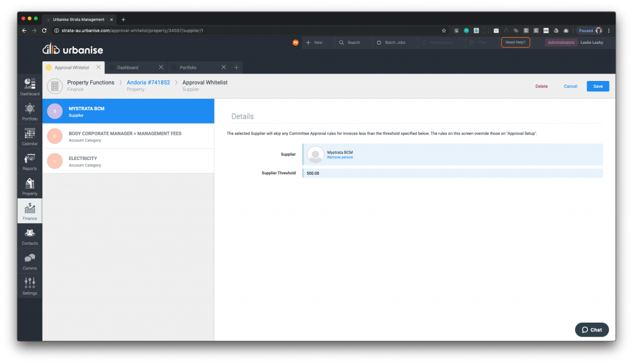This screenshot has height=364, width=633.
Task: Select the Electricity account category item
Action: coord(128,161)
